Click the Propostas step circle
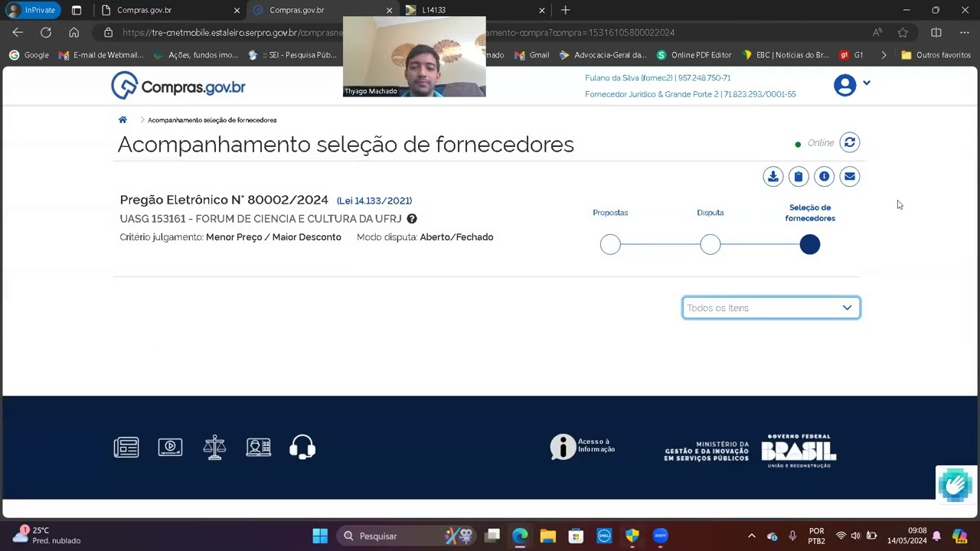Viewport: 980px width, 551px height. click(x=610, y=245)
